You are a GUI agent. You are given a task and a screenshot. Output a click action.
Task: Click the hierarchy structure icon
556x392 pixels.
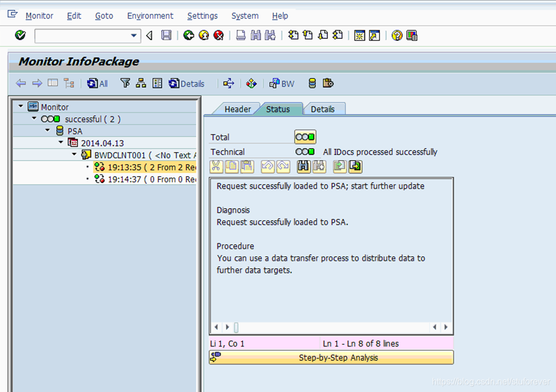pyautogui.click(x=141, y=83)
